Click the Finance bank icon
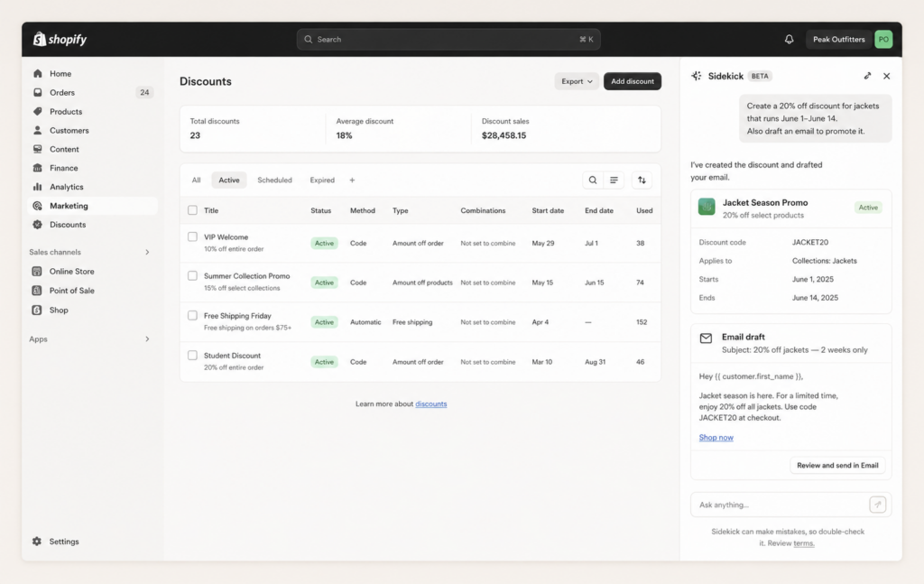This screenshot has height=584, width=924. pos(38,168)
